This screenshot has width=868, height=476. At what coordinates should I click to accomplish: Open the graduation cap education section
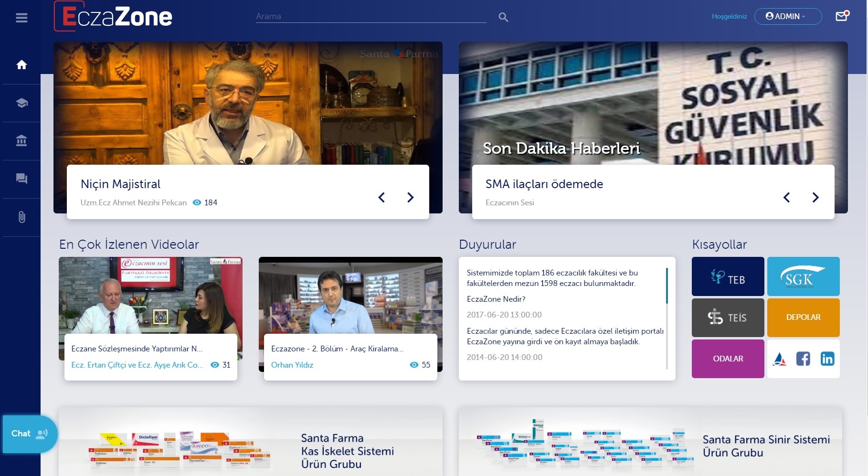[x=21, y=103]
